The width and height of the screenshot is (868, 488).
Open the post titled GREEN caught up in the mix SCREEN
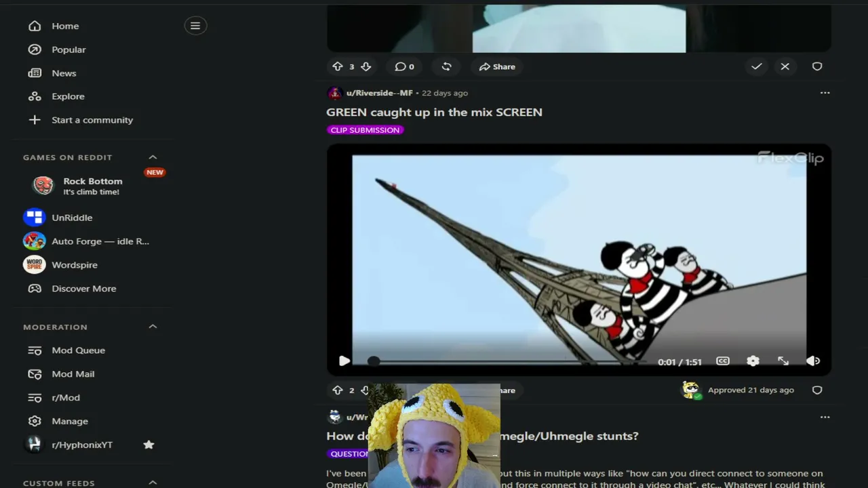click(434, 112)
